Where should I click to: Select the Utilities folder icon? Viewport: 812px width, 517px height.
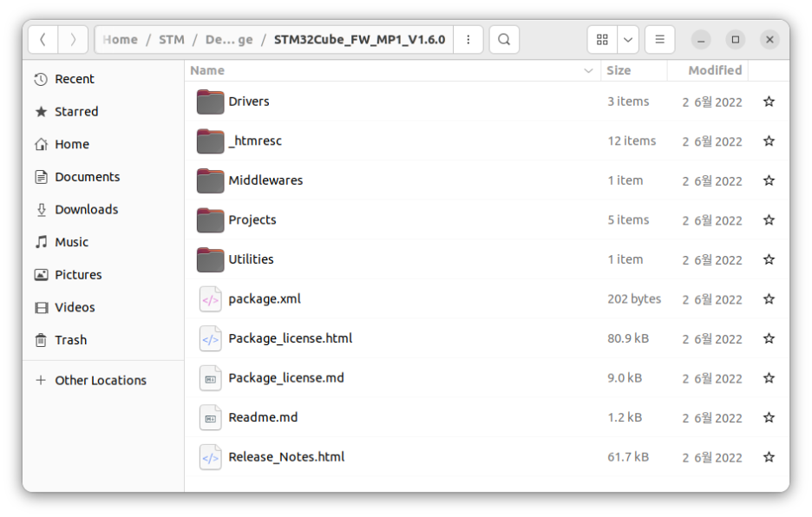tap(210, 259)
